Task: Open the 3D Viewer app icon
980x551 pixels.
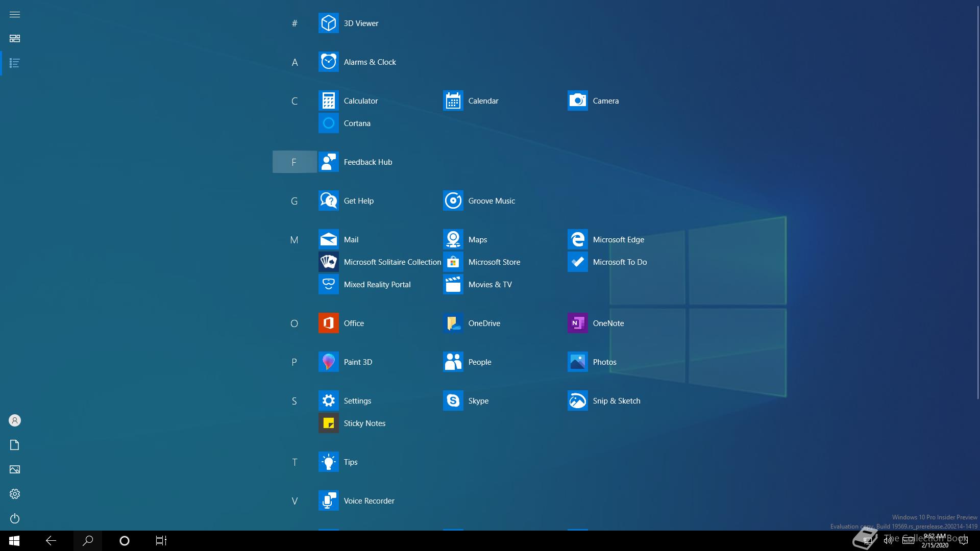Action: (x=328, y=23)
